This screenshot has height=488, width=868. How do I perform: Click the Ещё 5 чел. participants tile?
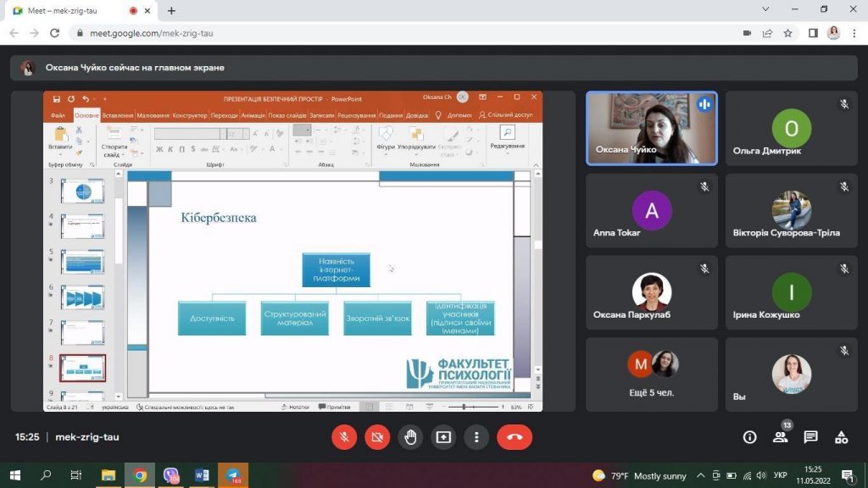tap(652, 374)
